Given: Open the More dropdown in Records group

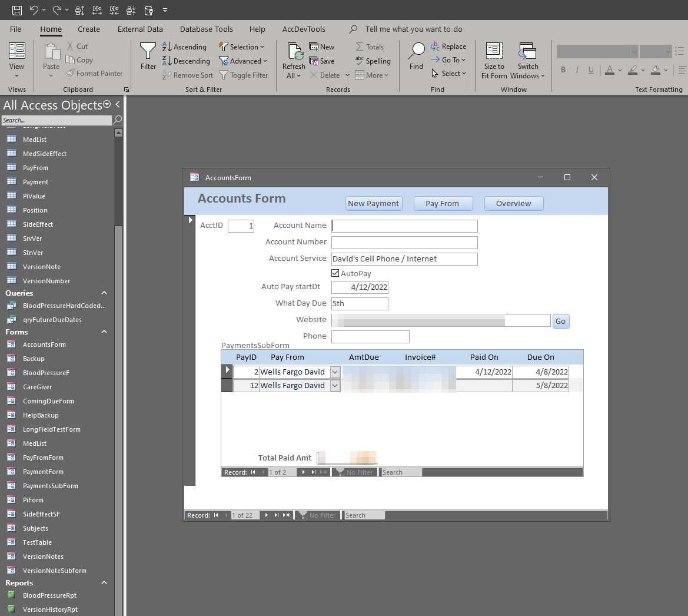Looking at the screenshot, I should [x=372, y=75].
